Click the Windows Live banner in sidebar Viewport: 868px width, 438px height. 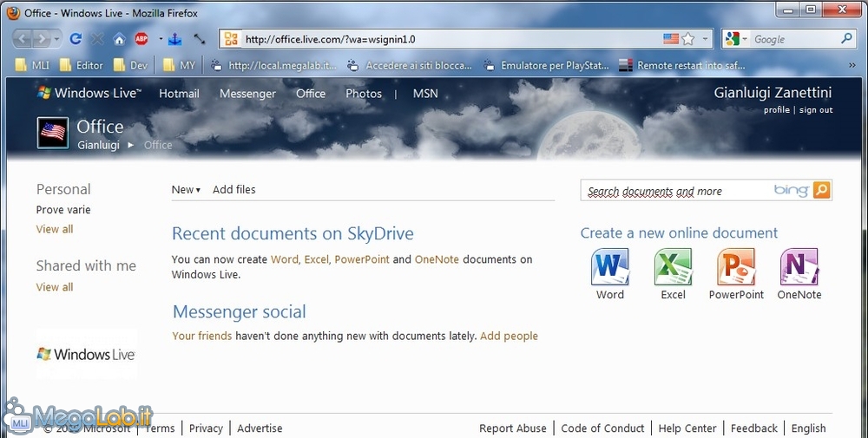tap(86, 354)
